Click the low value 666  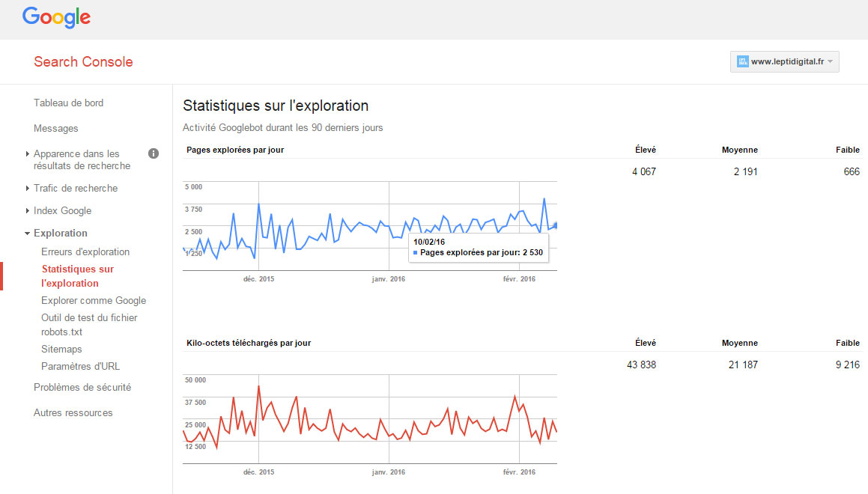[x=852, y=172]
